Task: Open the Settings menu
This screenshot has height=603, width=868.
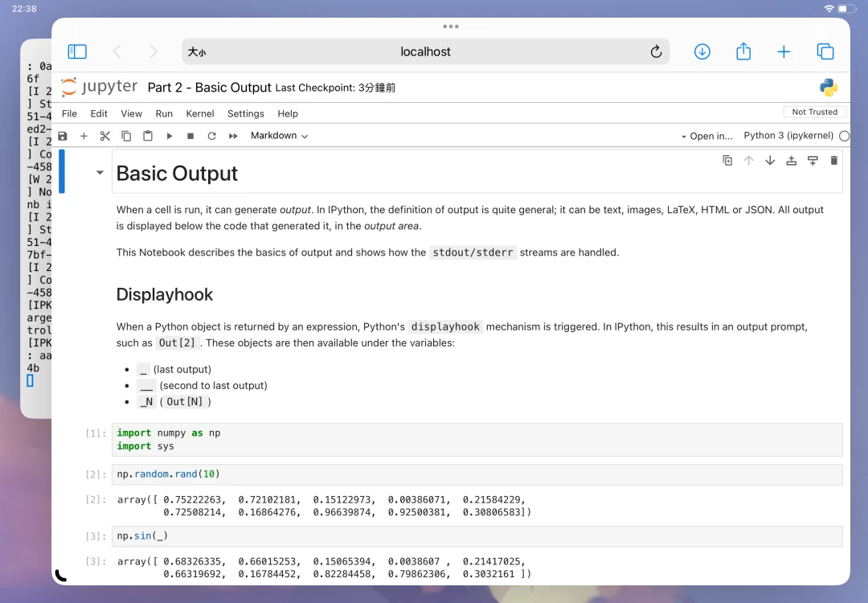Action: [245, 113]
